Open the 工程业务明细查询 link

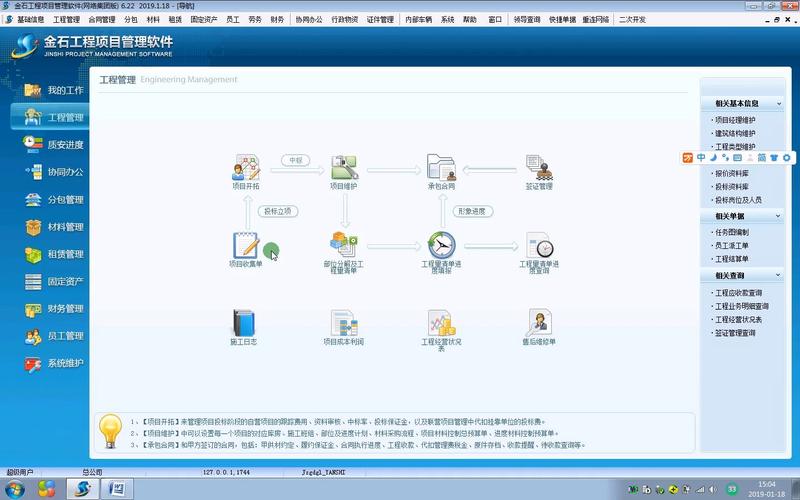(741, 306)
